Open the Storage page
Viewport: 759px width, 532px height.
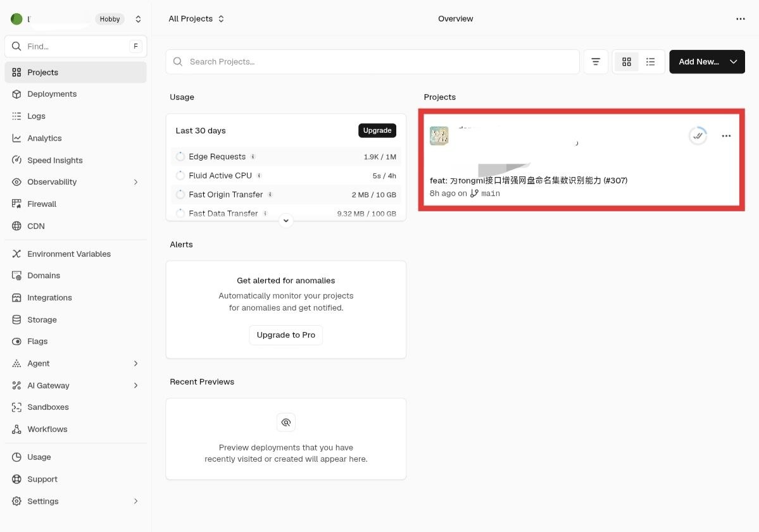pyautogui.click(x=75, y=319)
